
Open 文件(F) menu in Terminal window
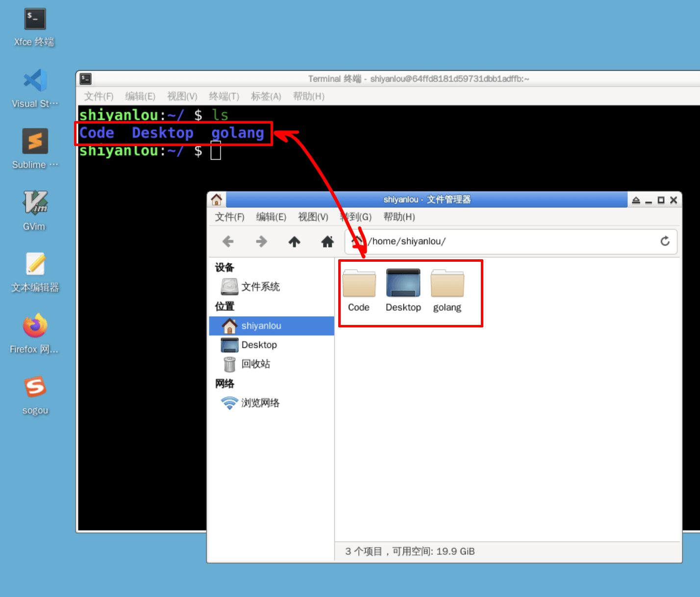pyautogui.click(x=99, y=96)
